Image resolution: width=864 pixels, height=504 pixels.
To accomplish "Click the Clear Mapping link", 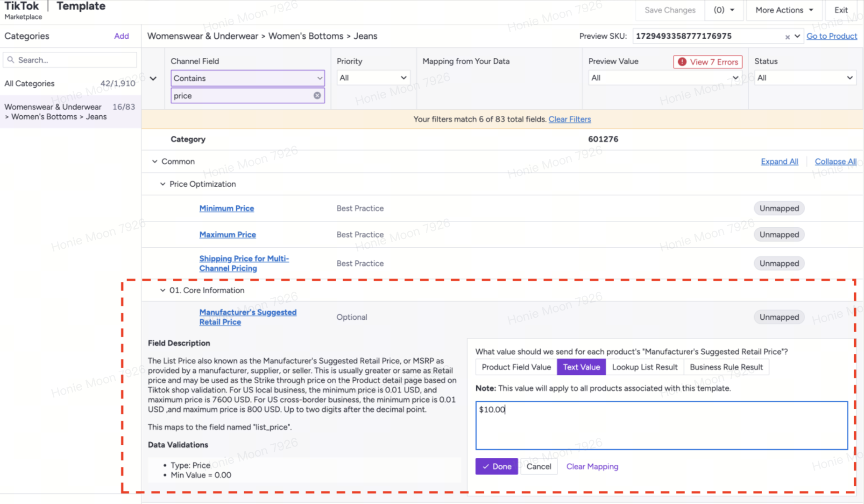I will pos(592,467).
